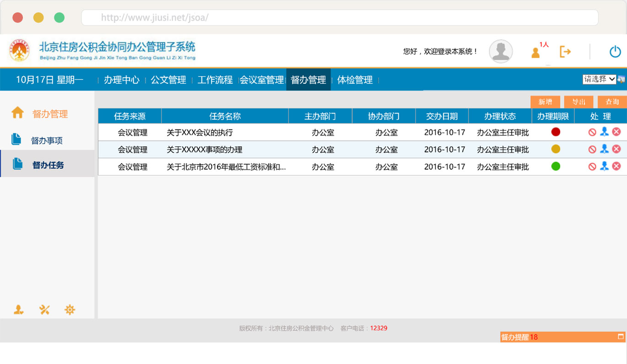Open the online users icon showing 1人

(x=536, y=53)
